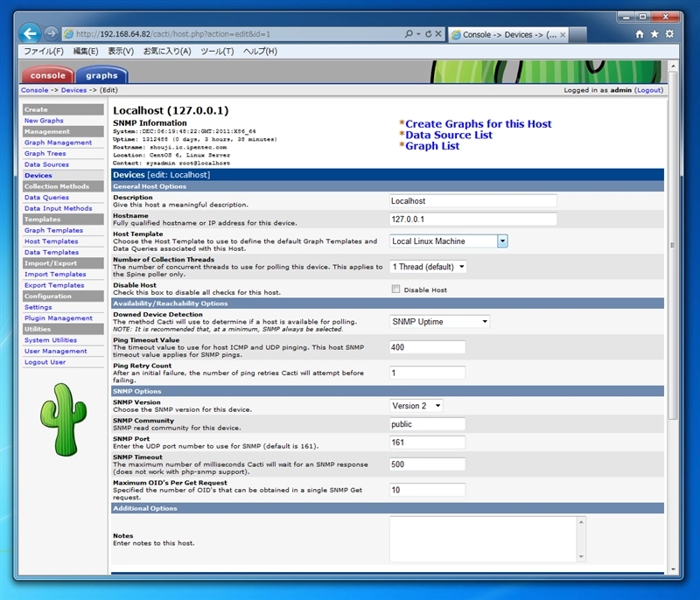Open Host Templates in sidebar

[51, 241]
